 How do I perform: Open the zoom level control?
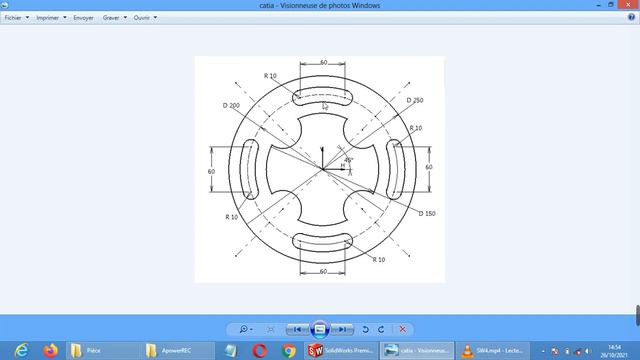(x=246, y=329)
